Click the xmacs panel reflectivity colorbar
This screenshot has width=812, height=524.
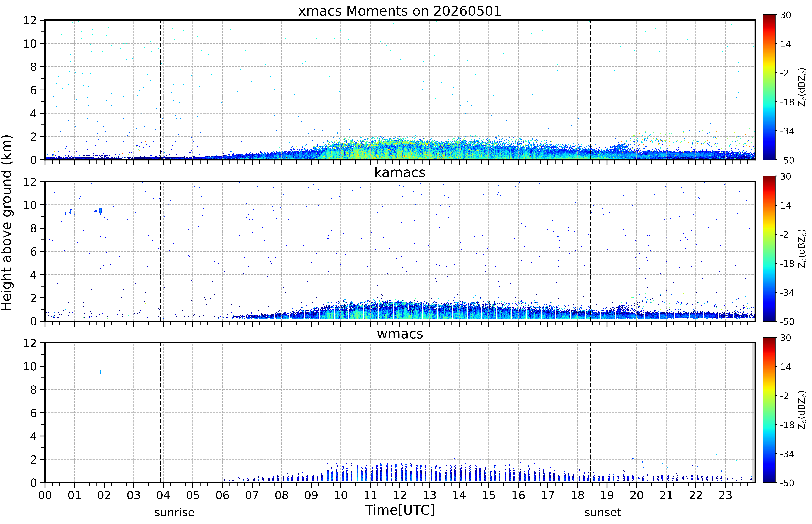769,87
